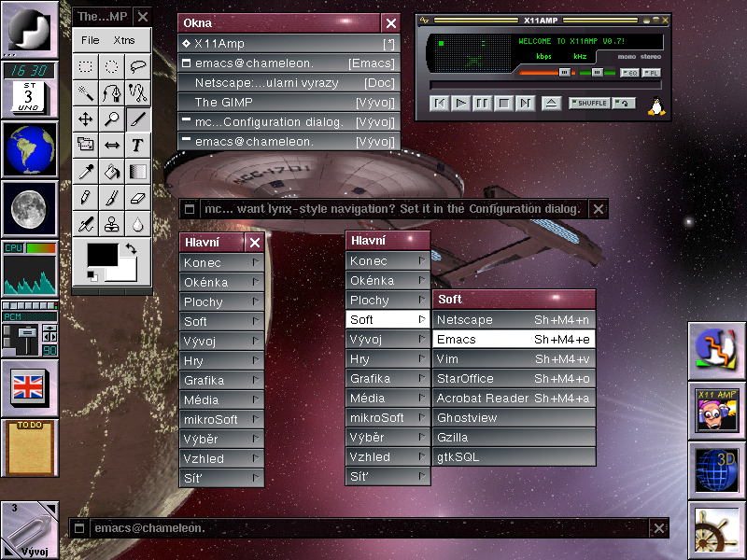The width and height of the screenshot is (747, 560).
Task: Click the black foreground color swatch
Action: click(x=103, y=255)
